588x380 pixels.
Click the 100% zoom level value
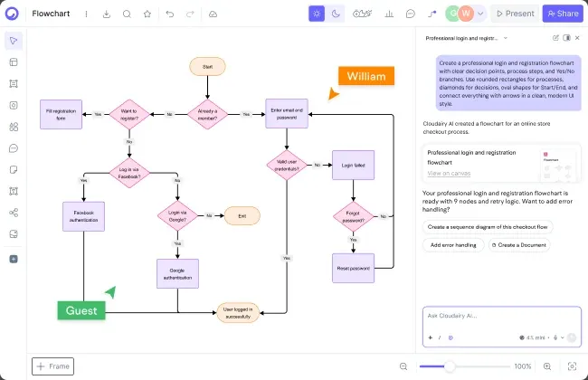coord(522,366)
